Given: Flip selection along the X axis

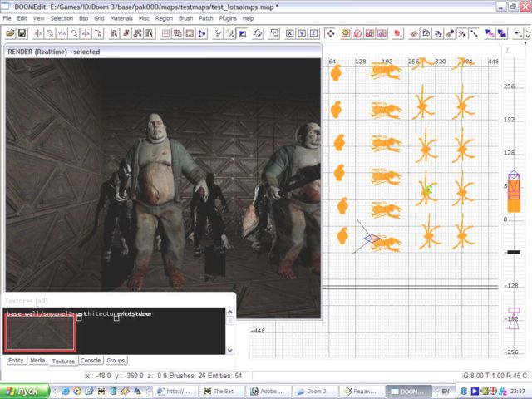Looking at the screenshot, I should pos(38,33).
